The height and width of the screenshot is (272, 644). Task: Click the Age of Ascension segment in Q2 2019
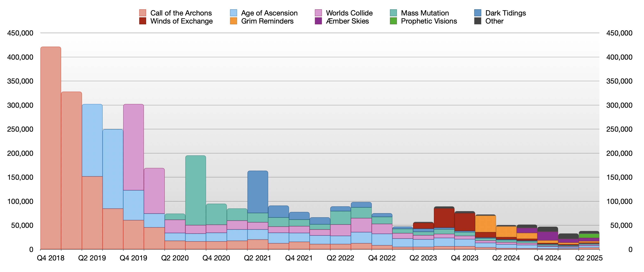click(92, 140)
